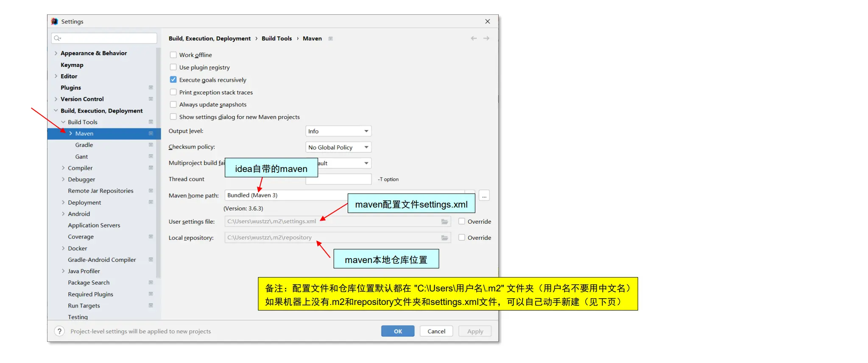
Task: Click the Cancel button
Action: coord(436,331)
